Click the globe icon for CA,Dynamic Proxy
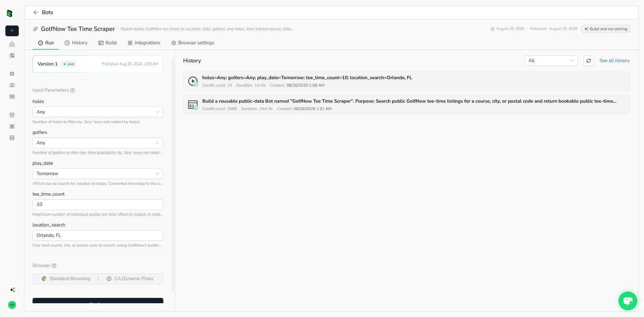Screen dimensions: 644x317 click(109, 279)
